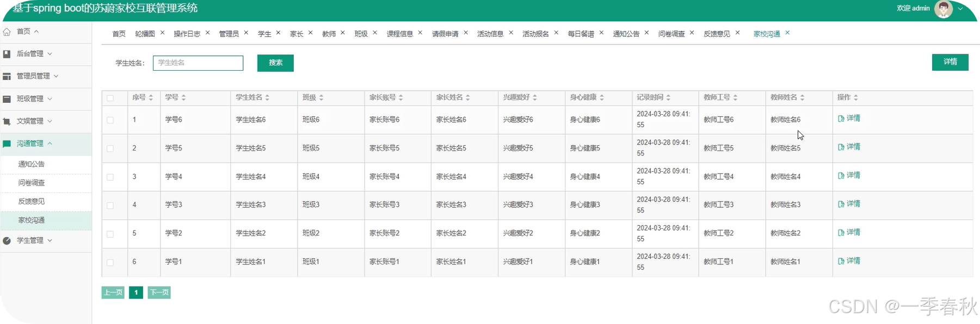The width and height of the screenshot is (980, 324).
Task: Click the 管理员管理 sidebar icon
Action: coord(7,76)
